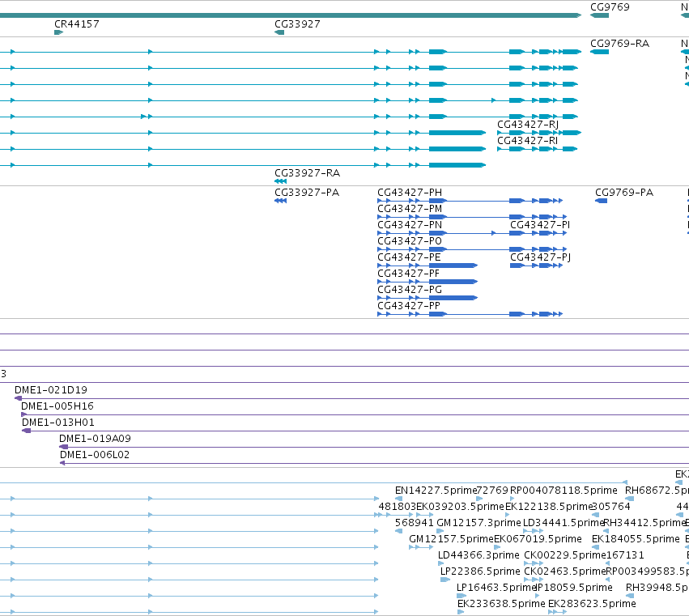
Task: Select the DME1-005H16 BAC label
Action: pyautogui.click(x=57, y=406)
